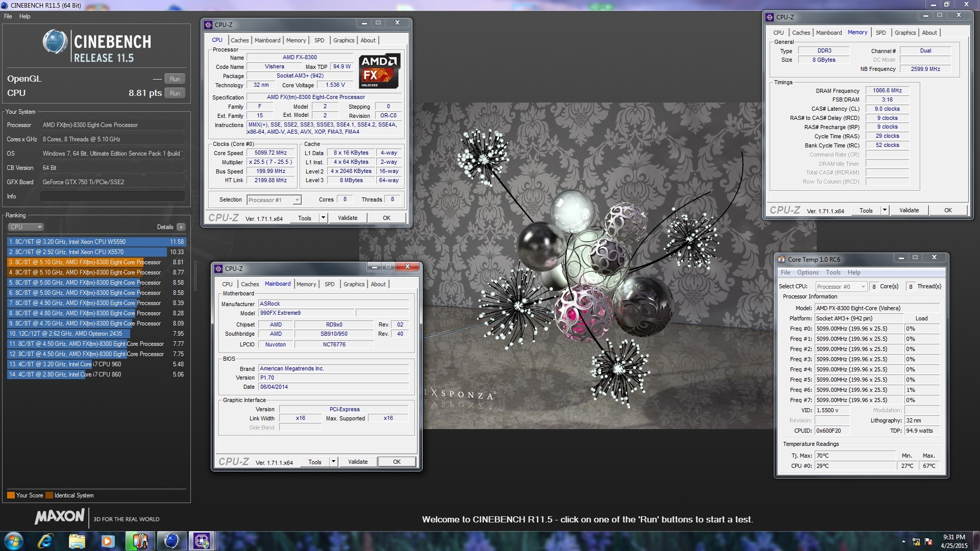Open the Windows Start menu
The height and width of the screenshot is (551, 980).
point(14,540)
